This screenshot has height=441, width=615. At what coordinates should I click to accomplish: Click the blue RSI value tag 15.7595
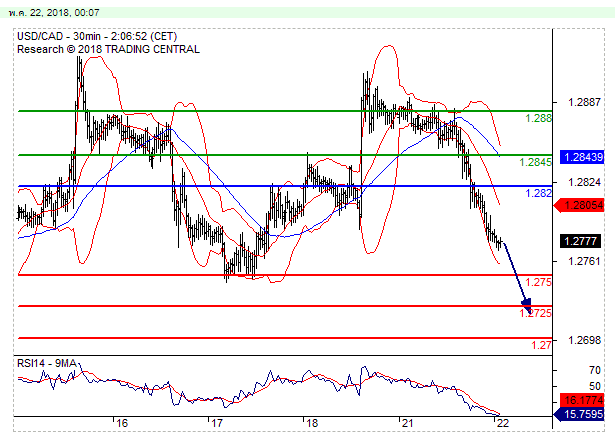pos(579,414)
